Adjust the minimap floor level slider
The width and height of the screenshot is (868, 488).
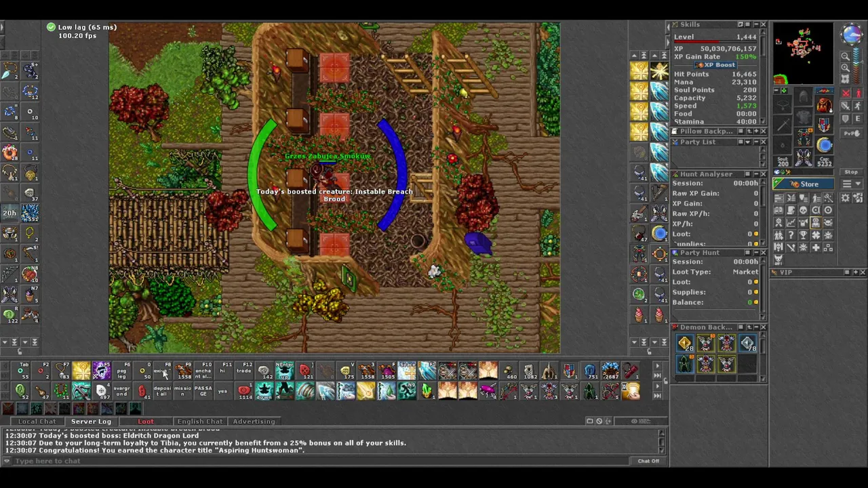tap(856, 66)
